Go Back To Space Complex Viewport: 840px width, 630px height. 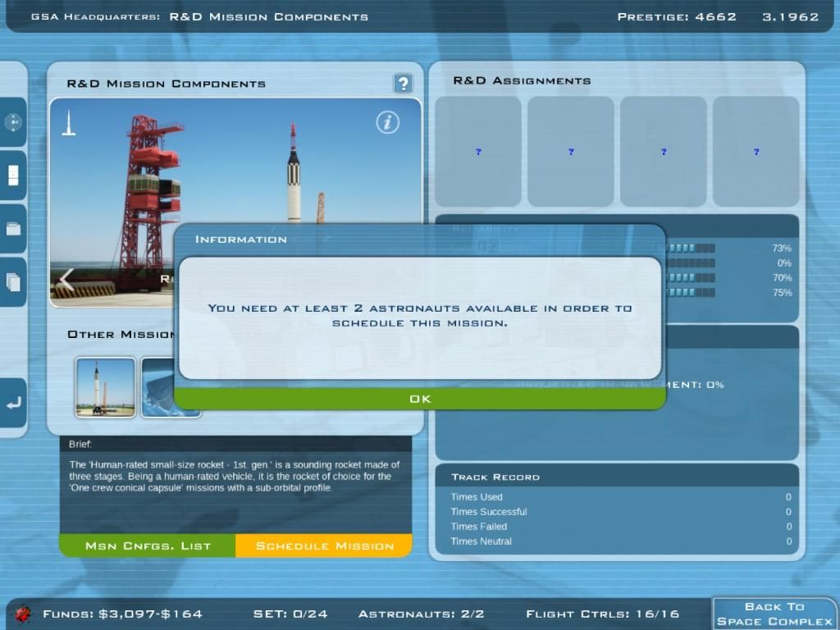[x=774, y=614]
